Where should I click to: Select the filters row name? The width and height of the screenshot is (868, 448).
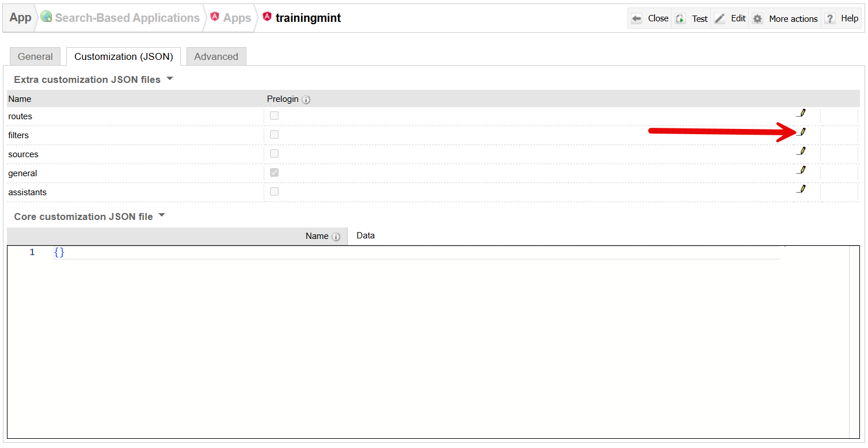coord(18,135)
